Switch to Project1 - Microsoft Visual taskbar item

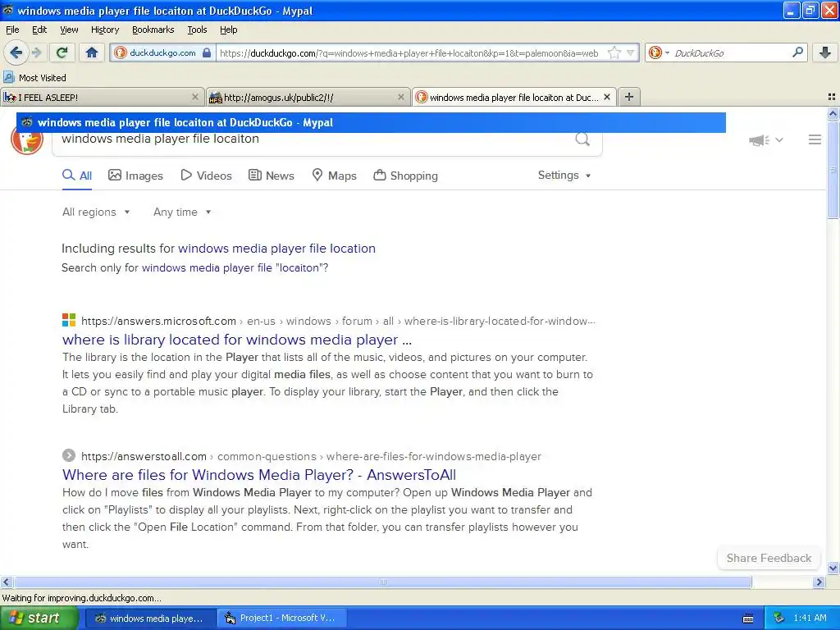[282, 618]
